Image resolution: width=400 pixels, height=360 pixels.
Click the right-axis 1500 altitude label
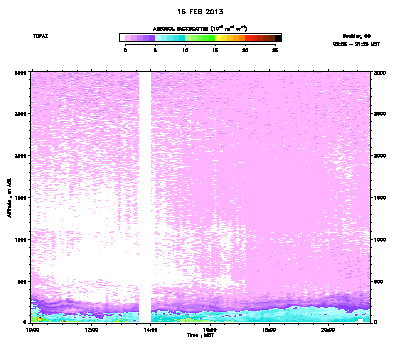380,198
